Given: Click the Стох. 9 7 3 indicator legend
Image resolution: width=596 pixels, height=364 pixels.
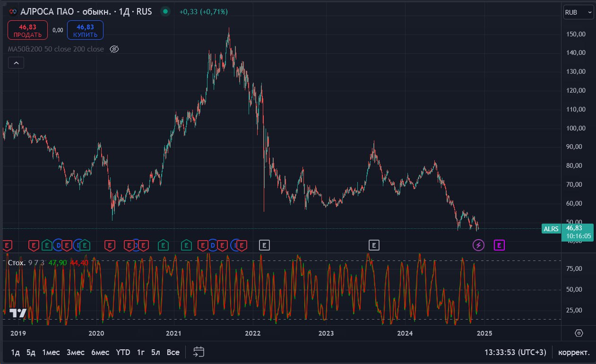Looking at the screenshot, I should [x=26, y=263].
